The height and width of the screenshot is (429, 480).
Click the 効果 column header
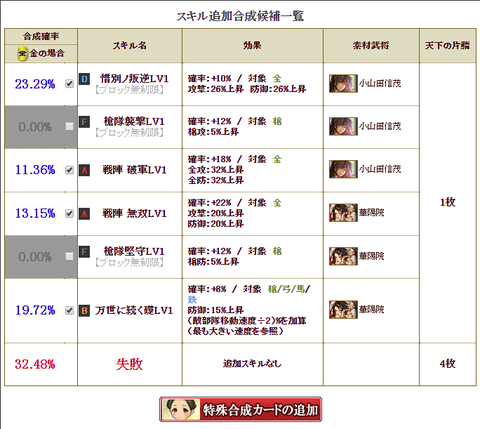pos(252,45)
